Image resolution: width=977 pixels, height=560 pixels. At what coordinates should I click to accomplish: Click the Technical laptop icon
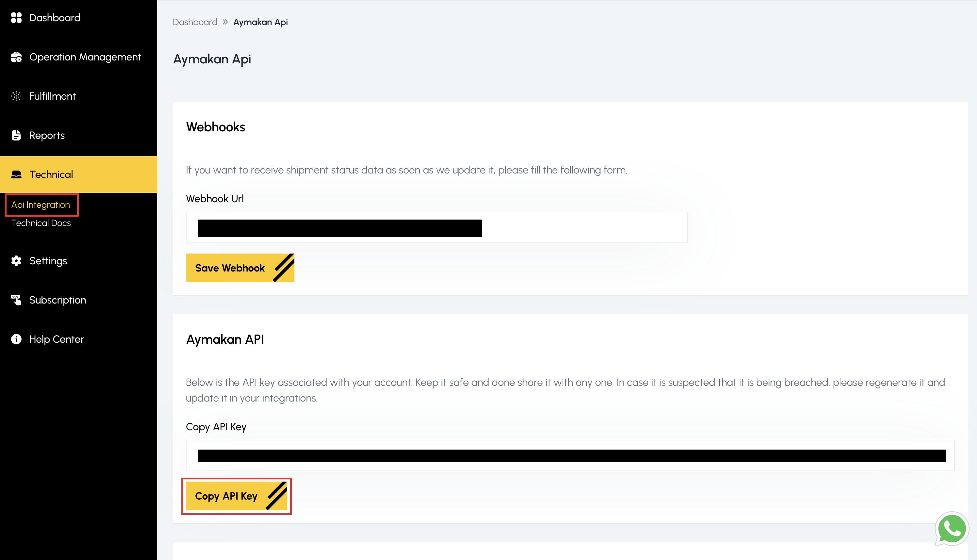click(x=16, y=174)
